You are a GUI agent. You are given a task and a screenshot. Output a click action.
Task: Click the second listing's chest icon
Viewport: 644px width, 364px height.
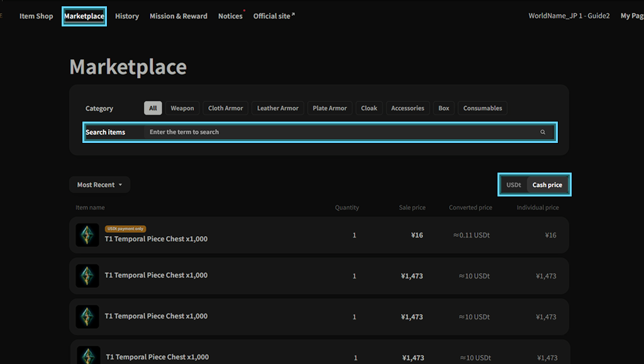[87, 276]
